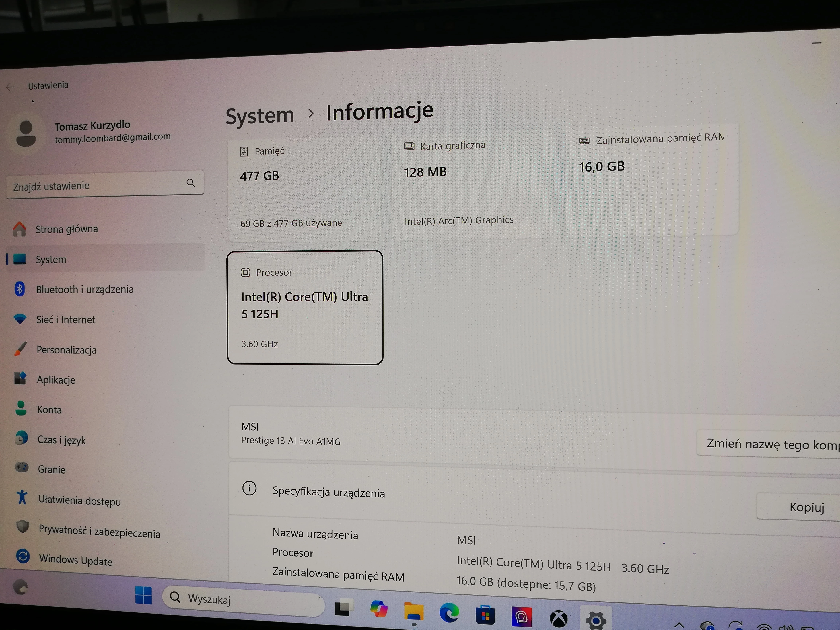Launch Microsoft Edge from the taskbar
Image resolution: width=840 pixels, height=630 pixels.
point(449,613)
